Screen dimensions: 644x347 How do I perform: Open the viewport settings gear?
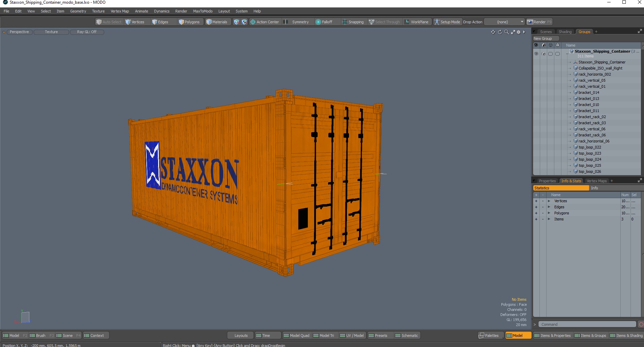(x=519, y=32)
